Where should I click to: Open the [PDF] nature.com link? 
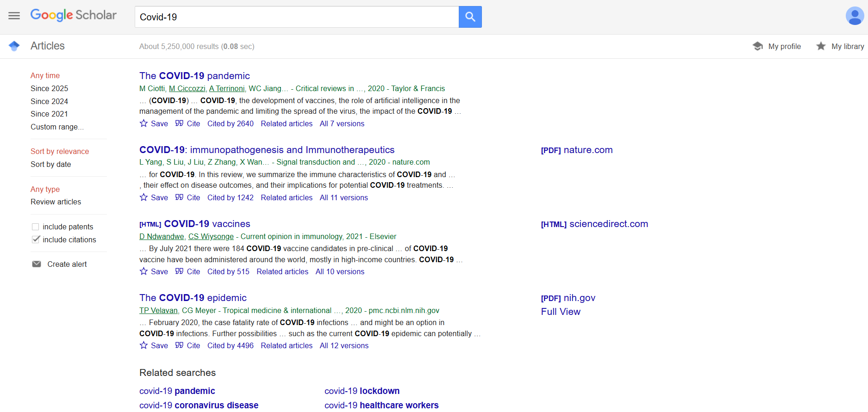577,150
